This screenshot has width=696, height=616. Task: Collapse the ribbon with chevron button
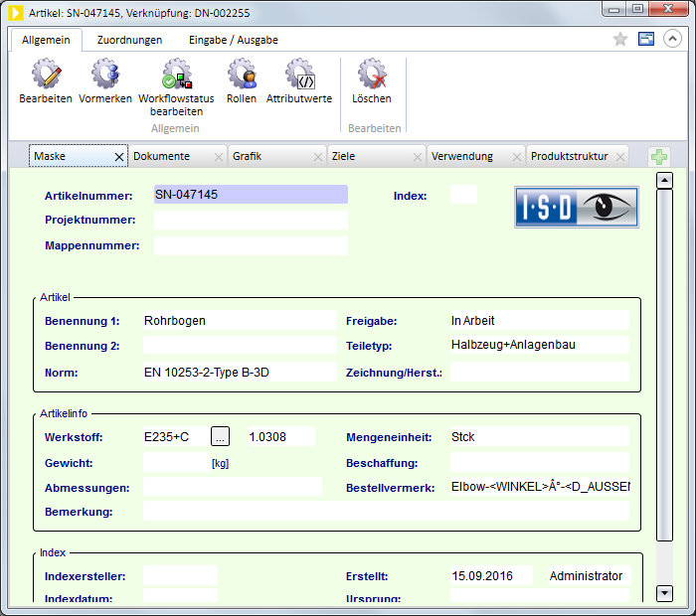[672, 39]
